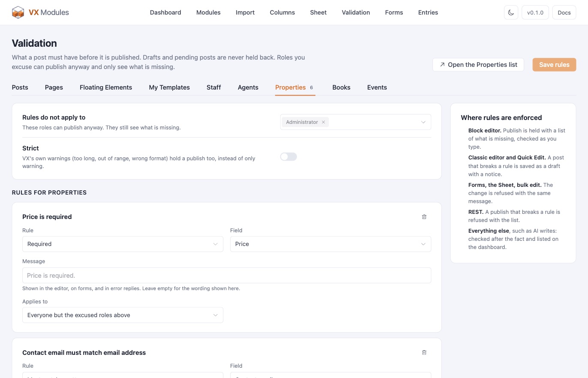Open the Rule dropdown showing Required
This screenshot has width=588, height=378.
click(x=123, y=244)
